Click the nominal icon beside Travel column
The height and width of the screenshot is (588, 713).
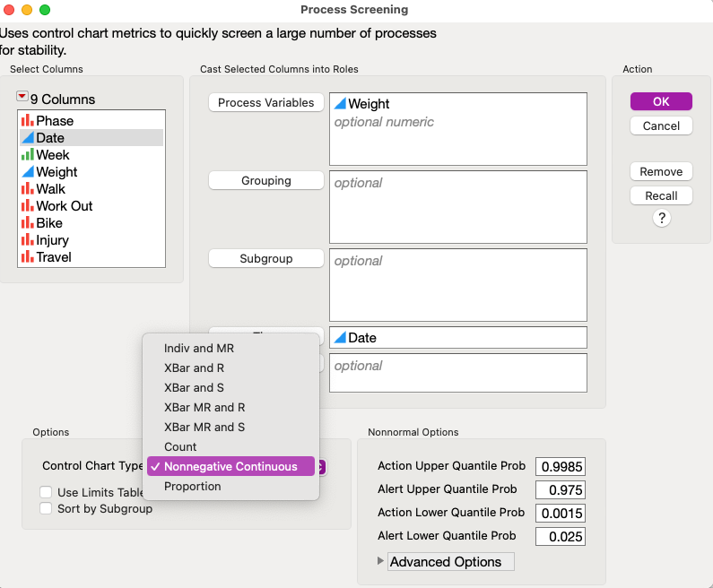[x=28, y=256]
